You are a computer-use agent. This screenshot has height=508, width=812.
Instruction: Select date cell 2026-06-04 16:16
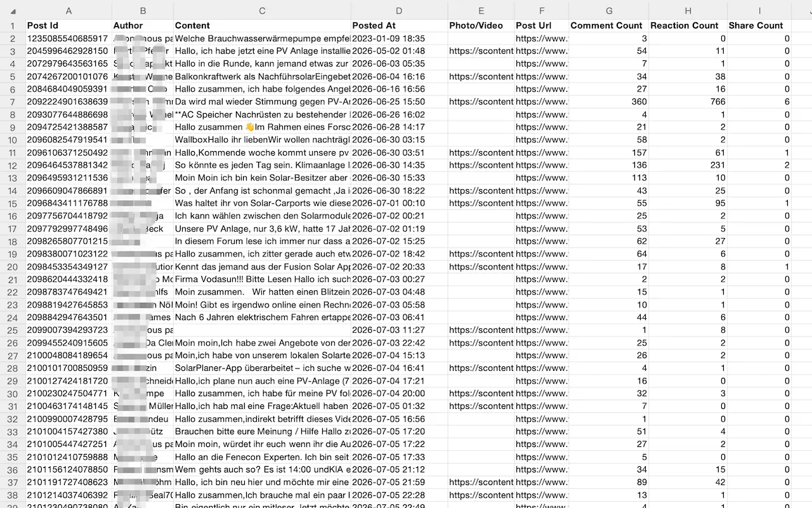399,76
